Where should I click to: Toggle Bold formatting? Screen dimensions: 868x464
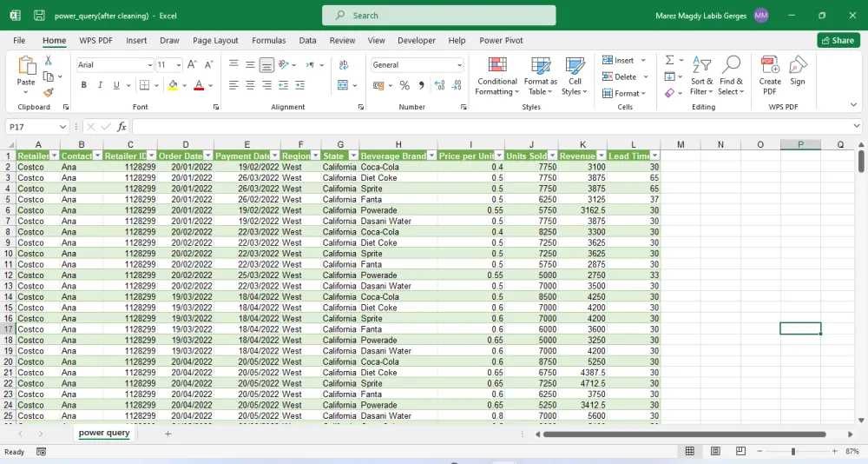(x=83, y=85)
